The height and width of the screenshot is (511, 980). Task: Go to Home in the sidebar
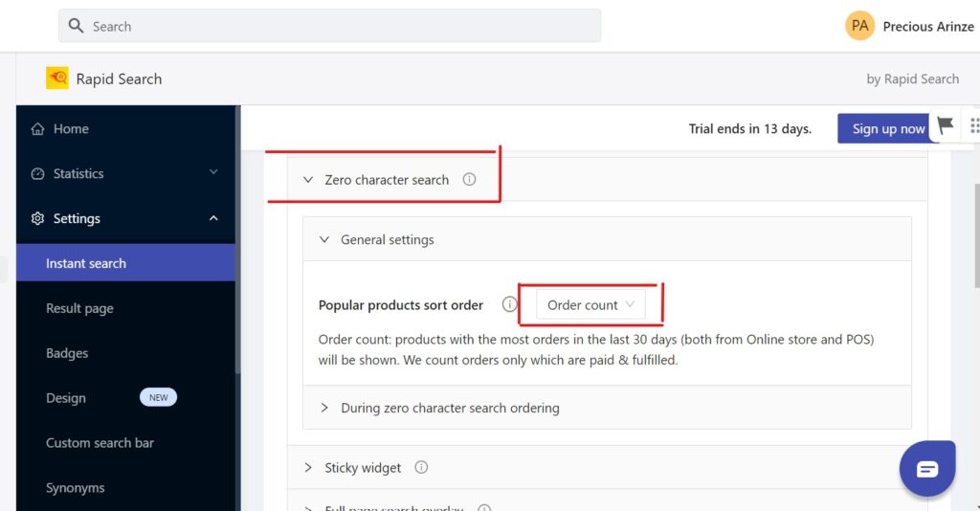pos(125,128)
